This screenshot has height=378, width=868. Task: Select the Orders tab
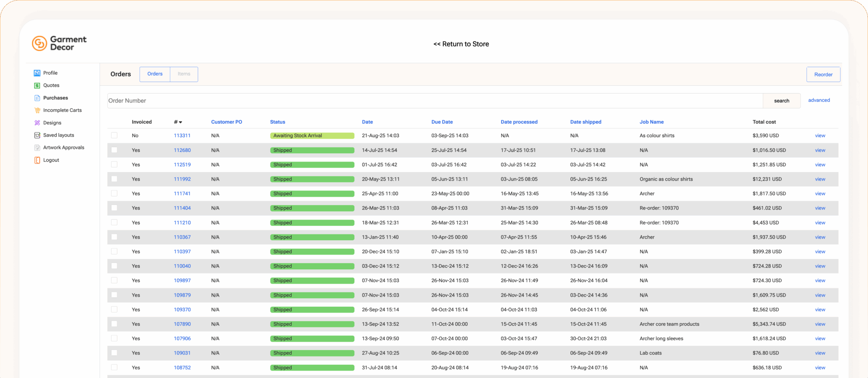(155, 74)
